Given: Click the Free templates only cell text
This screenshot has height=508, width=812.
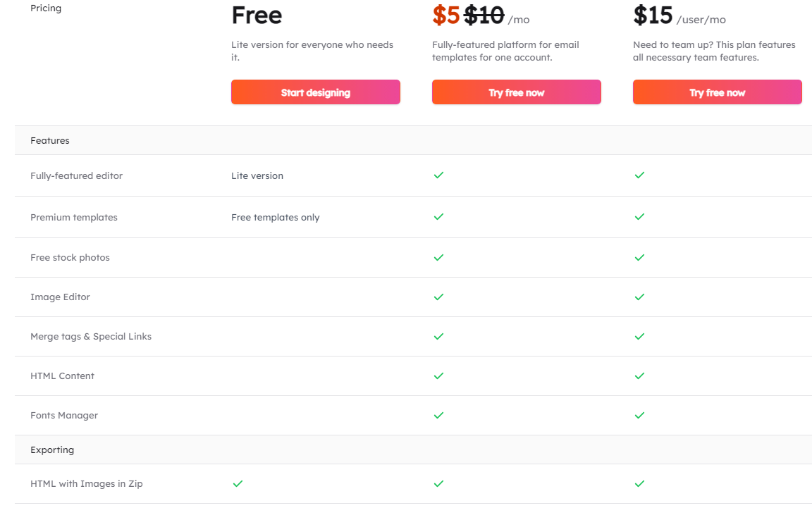Looking at the screenshot, I should (x=275, y=217).
